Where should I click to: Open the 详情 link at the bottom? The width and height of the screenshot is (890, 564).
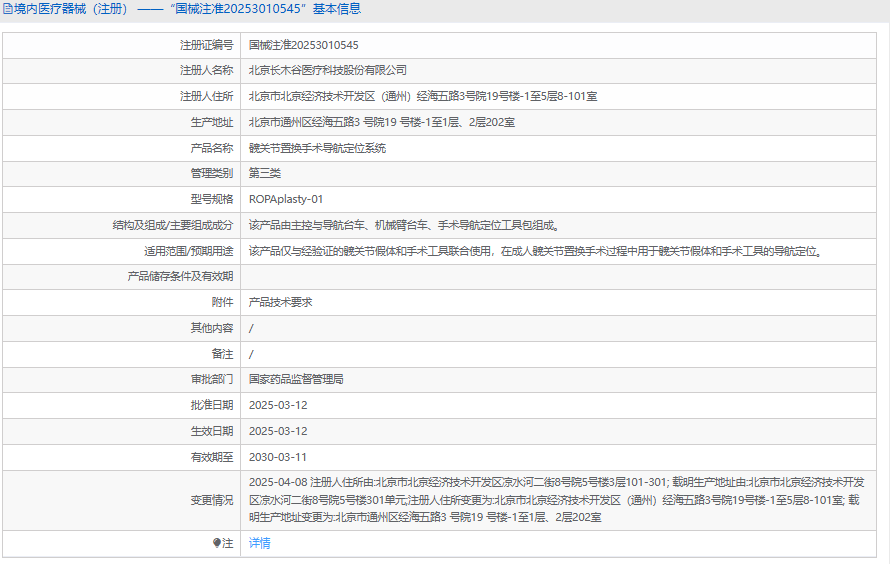(259, 543)
